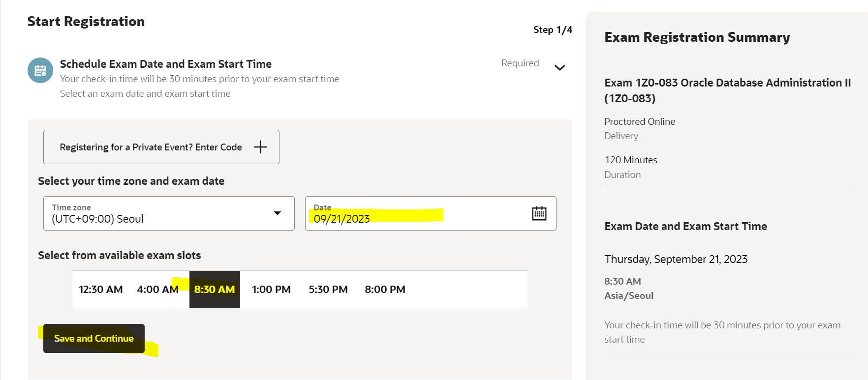
Task: Select the 1:00 PM exam slot
Action: pyautogui.click(x=271, y=290)
